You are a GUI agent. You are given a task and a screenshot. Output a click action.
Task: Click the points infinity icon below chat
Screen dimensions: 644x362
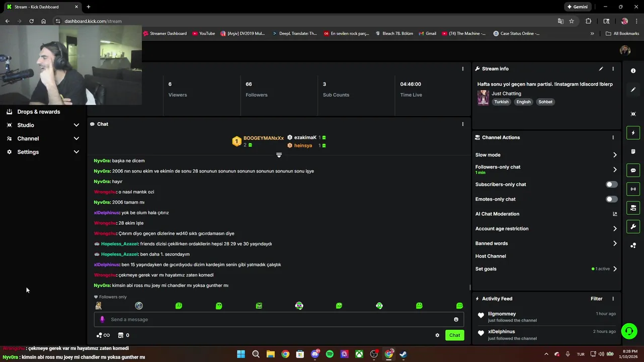(103, 335)
